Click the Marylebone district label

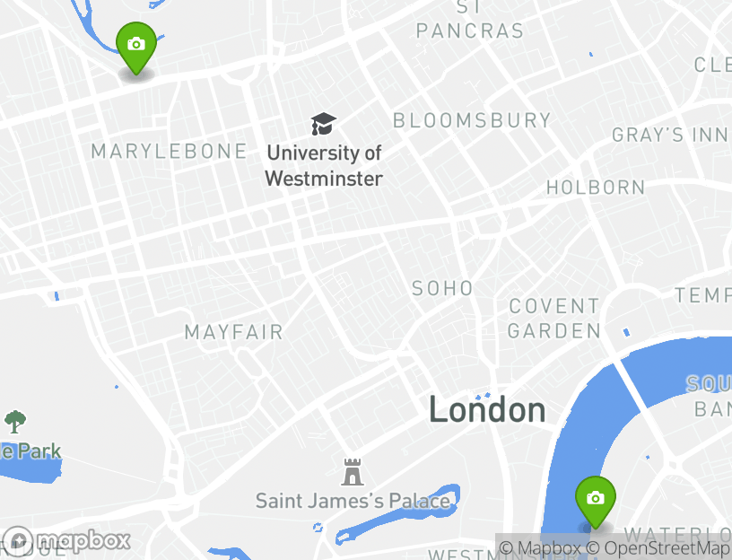169,152
